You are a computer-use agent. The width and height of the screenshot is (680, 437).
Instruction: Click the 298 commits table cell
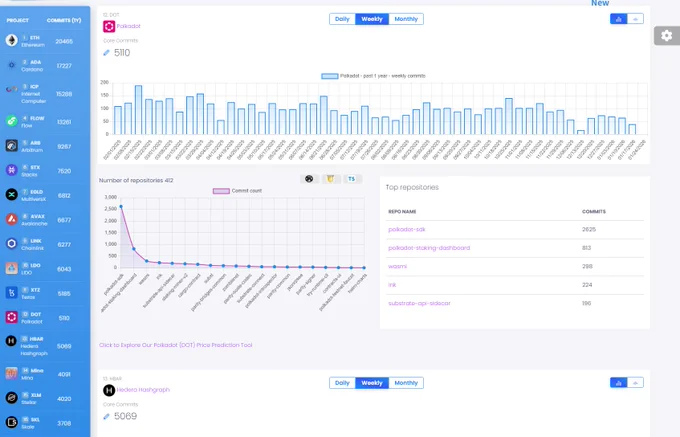coord(587,266)
